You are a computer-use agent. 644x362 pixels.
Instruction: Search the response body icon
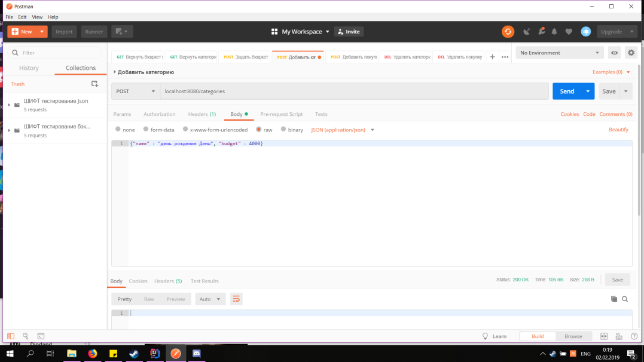pos(625,299)
